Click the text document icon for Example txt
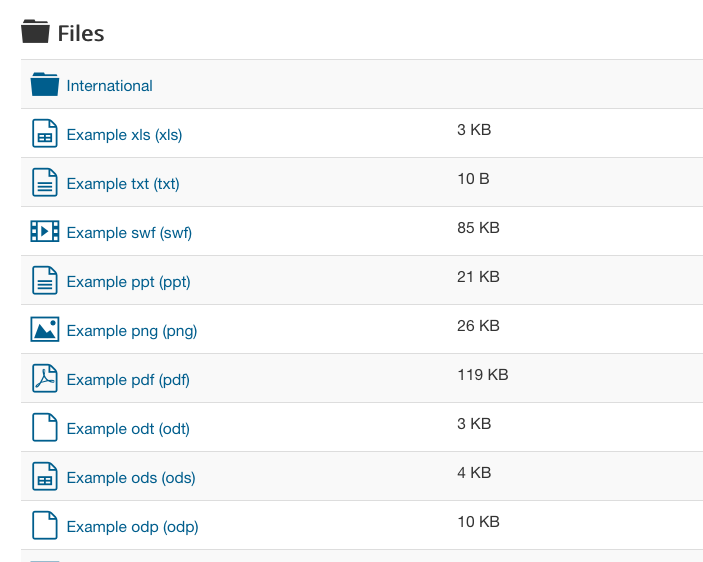Viewport: 703px width, 562px height. (45, 182)
